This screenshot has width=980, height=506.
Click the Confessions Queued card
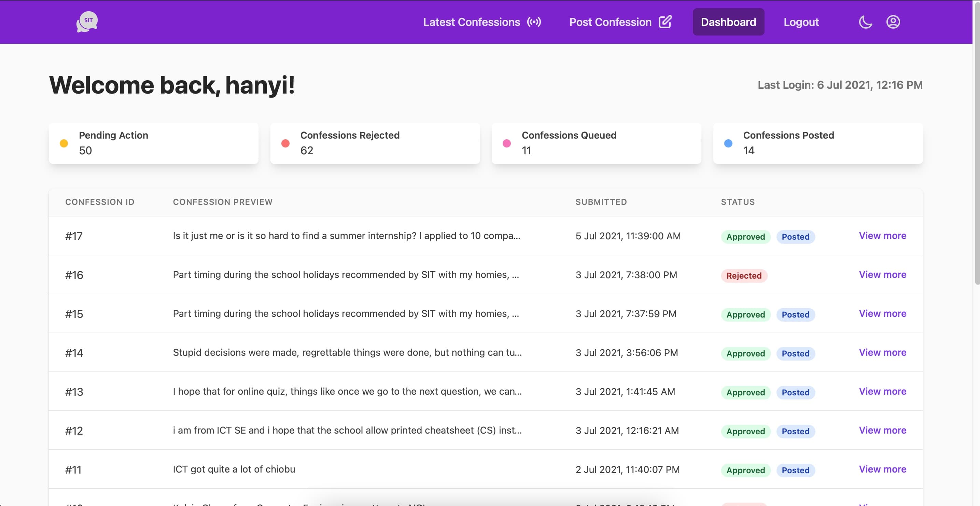596,143
